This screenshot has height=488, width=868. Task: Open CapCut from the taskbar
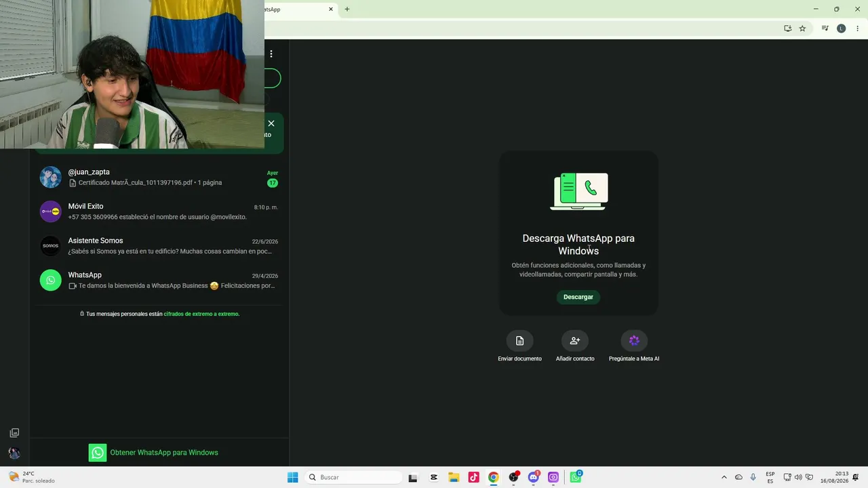pyautogui.click(x=434, y=477)
